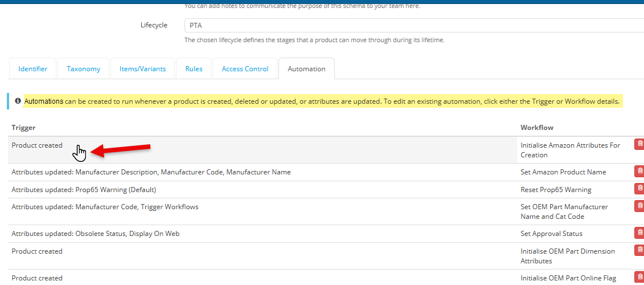Go to the Items/Variants tab
Viewport: 644px width, 285px height.
pos(142,69)
